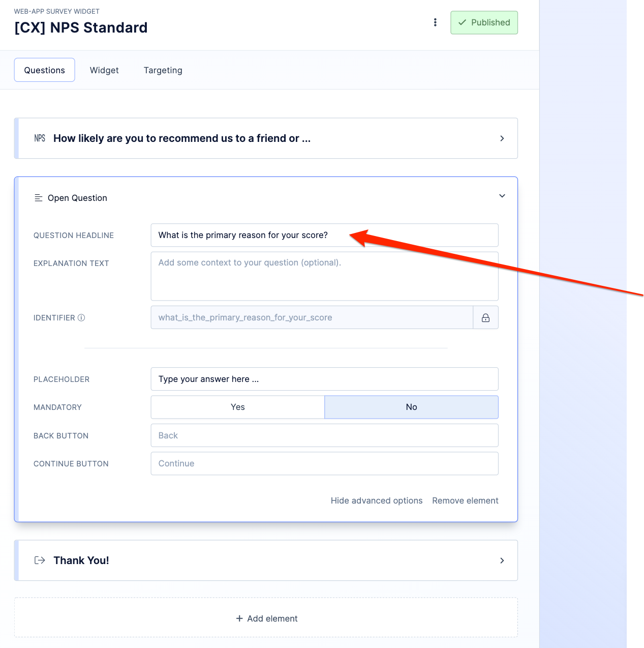
Task: Click the exit icon beside Thank You!
Action: (x=39, y=560)
